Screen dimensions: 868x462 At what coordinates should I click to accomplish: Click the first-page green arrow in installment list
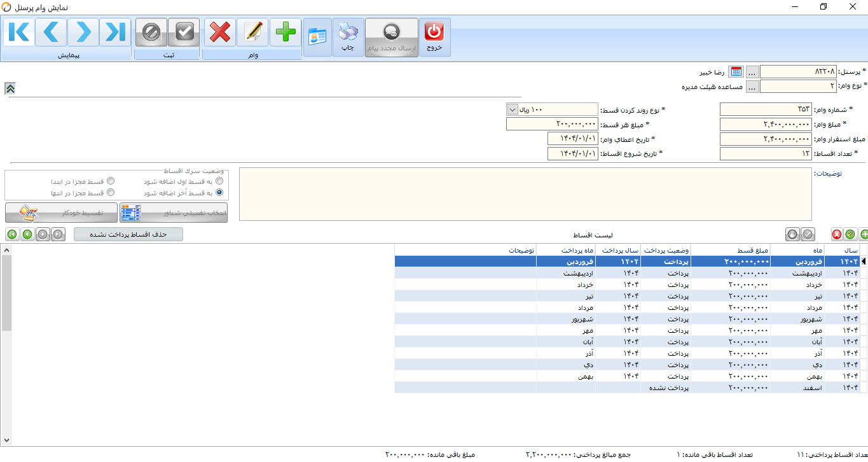tap(11, 234)
